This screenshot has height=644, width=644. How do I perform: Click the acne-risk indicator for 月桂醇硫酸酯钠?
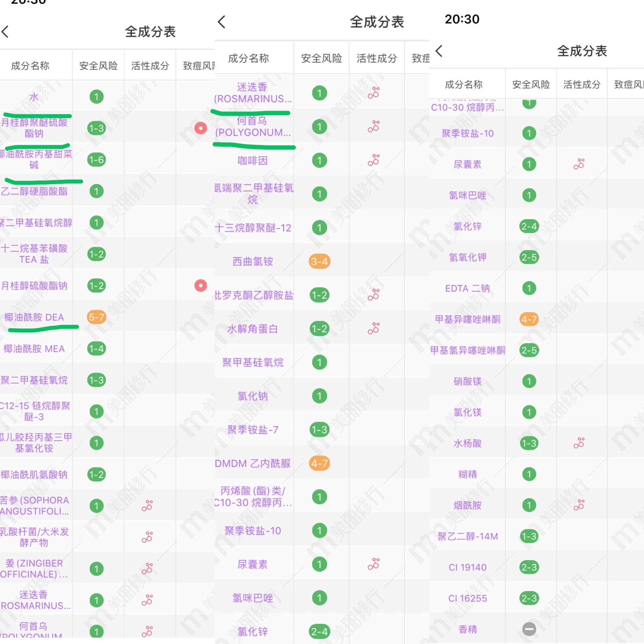point(200,286)
